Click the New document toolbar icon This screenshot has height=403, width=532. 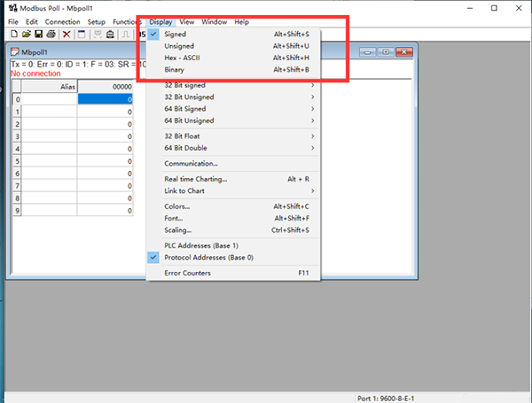tap(13, 34)
